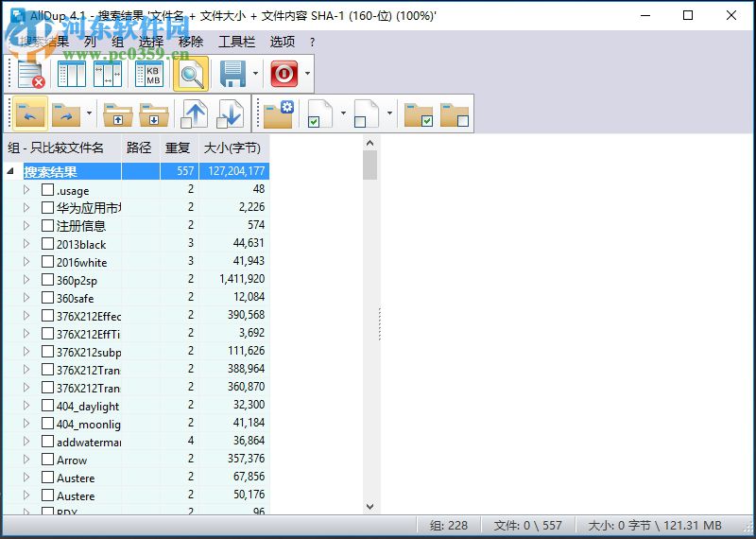Click the magnifier file preview icon
Screen dimensions: 756x539
pos(191,74)
